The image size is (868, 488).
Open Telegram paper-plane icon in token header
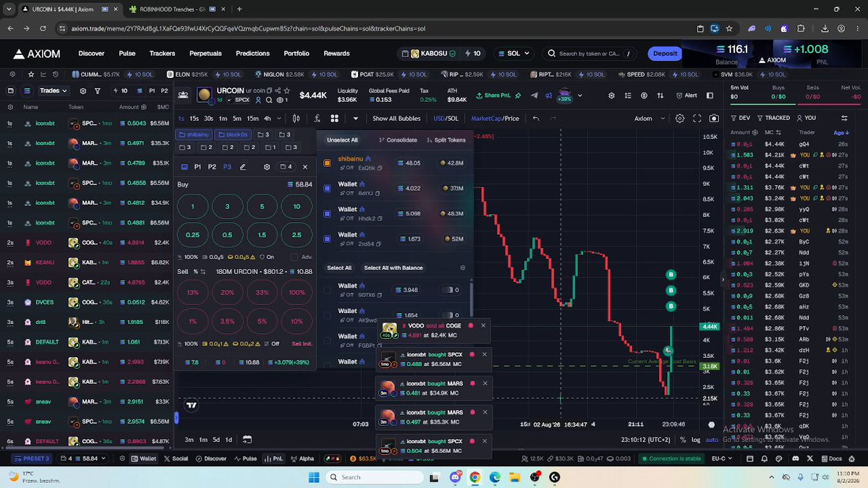535,95
